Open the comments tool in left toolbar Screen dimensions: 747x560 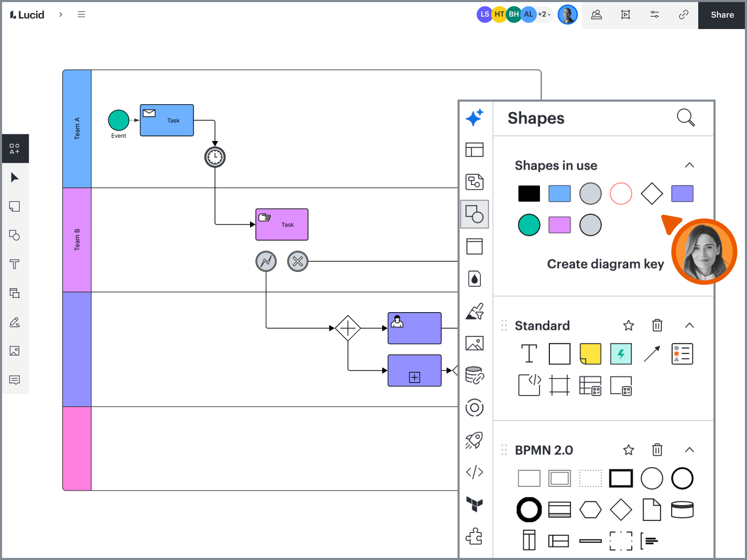pyautogui.click(x=15, y=380)
